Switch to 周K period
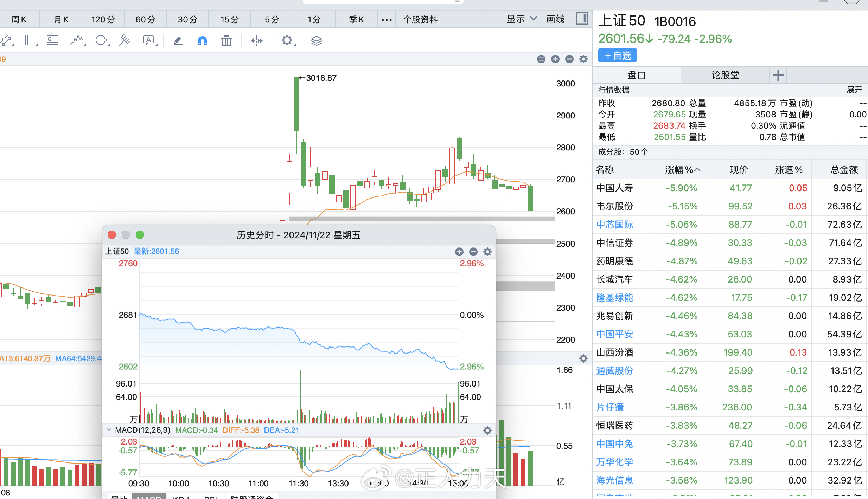Screen dimensions: 868x499 [19, 19]
